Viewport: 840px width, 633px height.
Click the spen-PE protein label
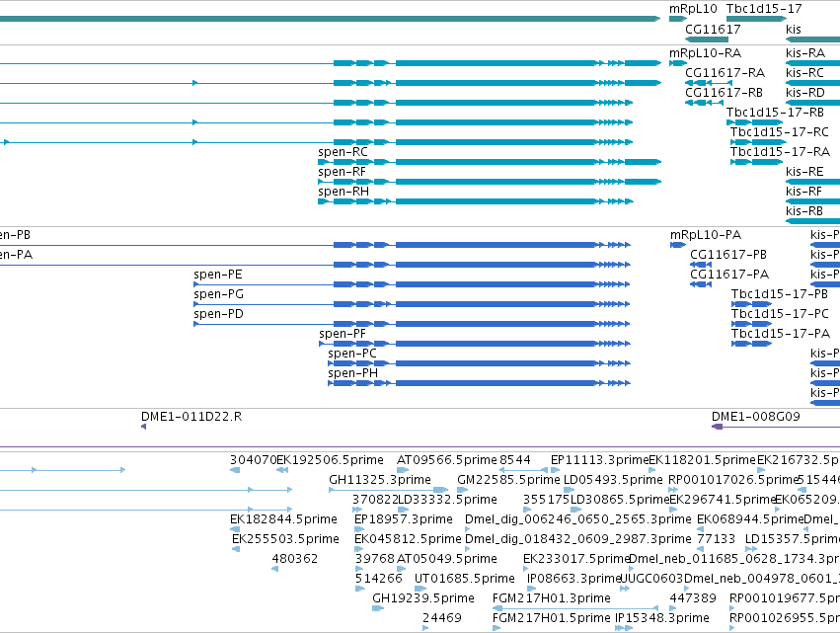(218, 275)
